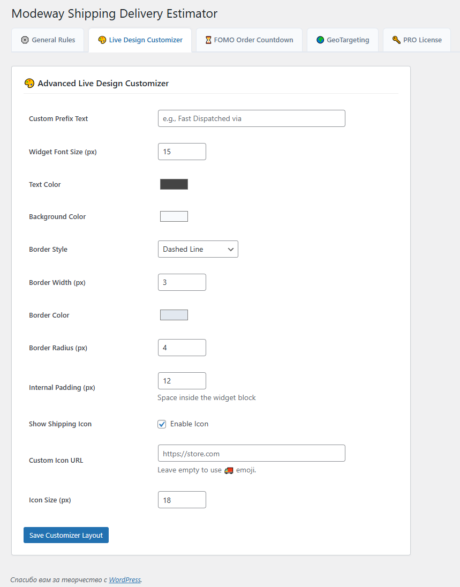The height and width of the screenshot is (587, 460).
Task: Pick the Border Color swatch
Action: tap(174, 315)
